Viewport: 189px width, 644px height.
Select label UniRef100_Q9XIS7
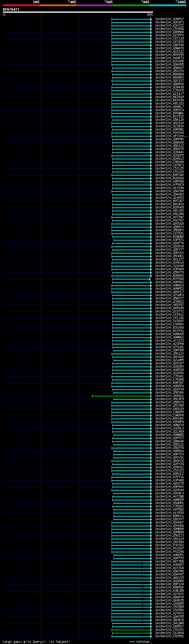170,81
